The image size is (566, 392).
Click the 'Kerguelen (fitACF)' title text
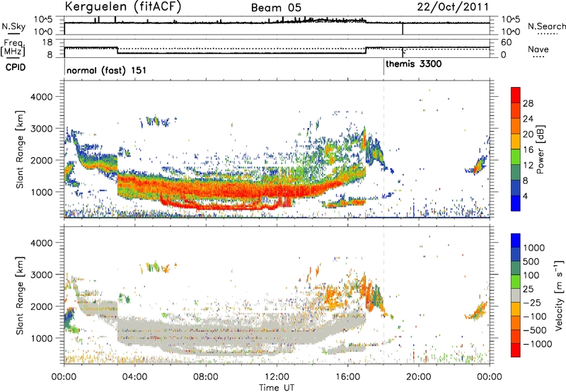coord(122,7)
